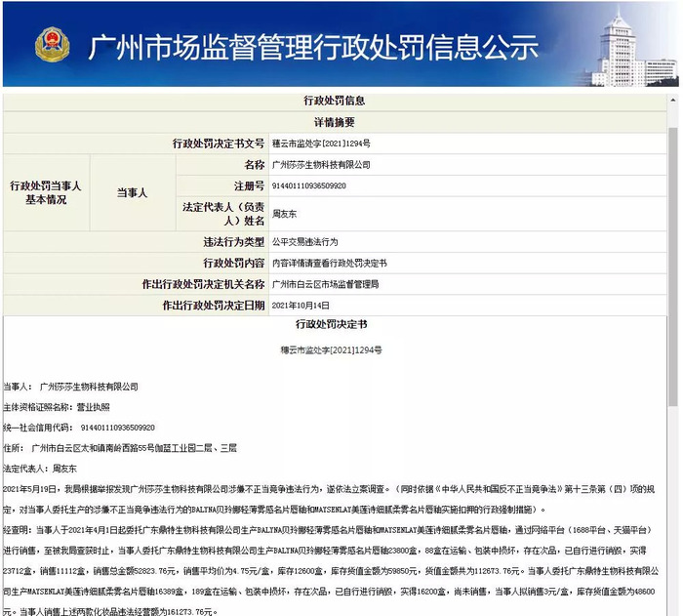Click the 当事人 column cell
The height and width of the screenshot is (616, 683).
click(133, 192)
